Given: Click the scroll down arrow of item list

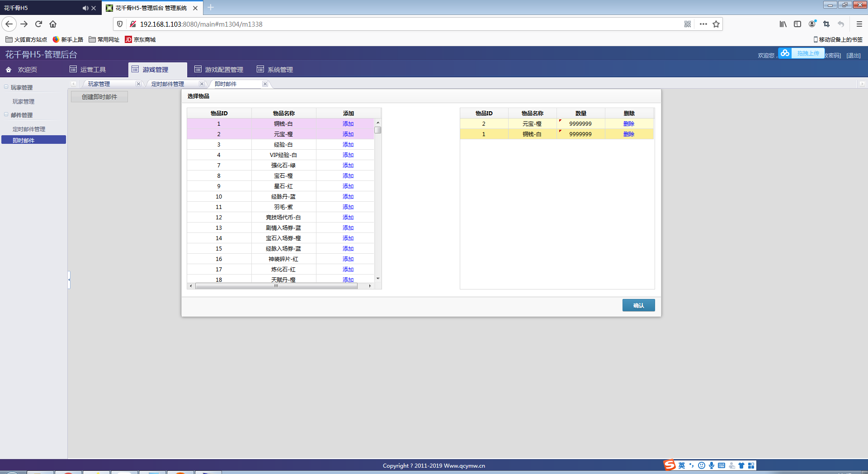Looking at the screenshot, I should coord(378,279).
